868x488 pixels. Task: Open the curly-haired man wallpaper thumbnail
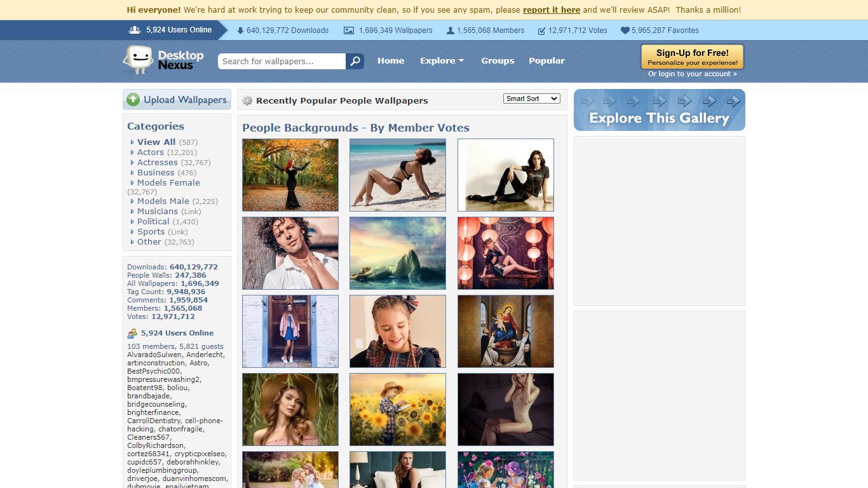[290, 253]
